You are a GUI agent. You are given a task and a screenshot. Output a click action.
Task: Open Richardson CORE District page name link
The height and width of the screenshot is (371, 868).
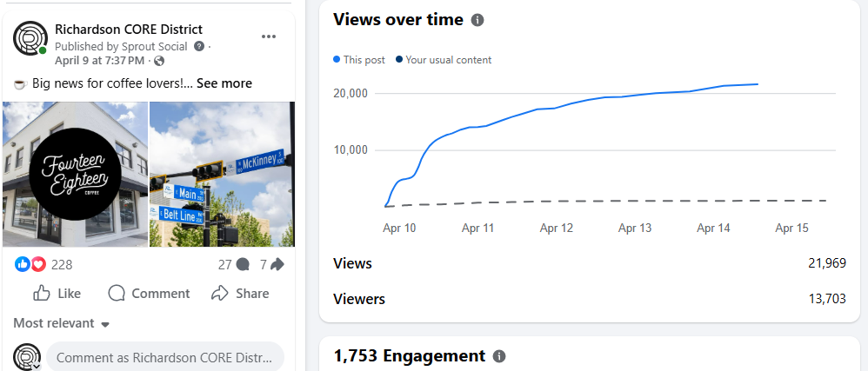(129, 30)
